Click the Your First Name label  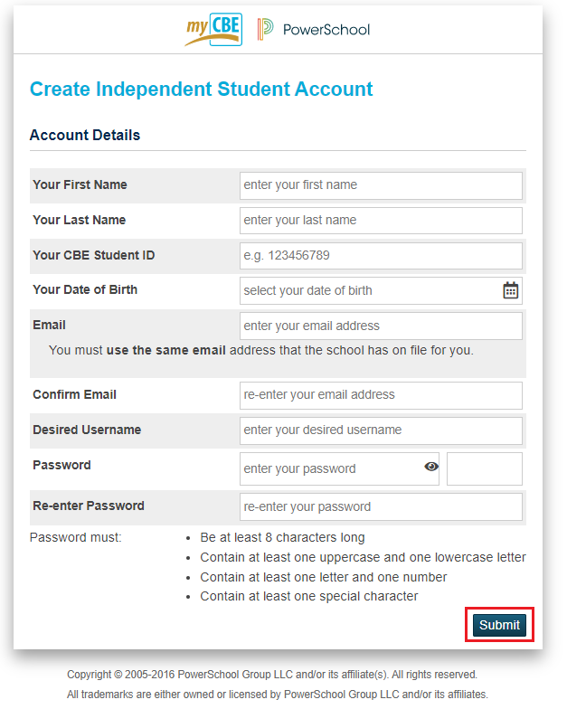[x=80, y=184]
